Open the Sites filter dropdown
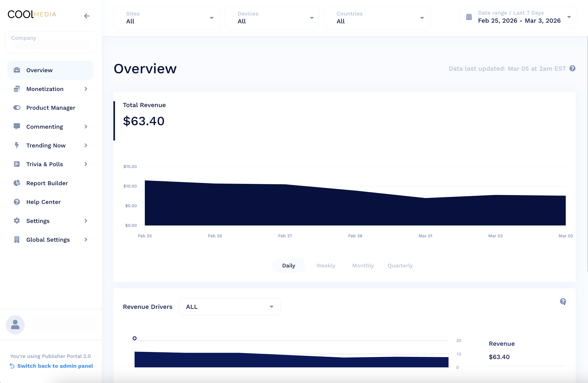Screen dimensions: 588x383 (x=167, y=18)
